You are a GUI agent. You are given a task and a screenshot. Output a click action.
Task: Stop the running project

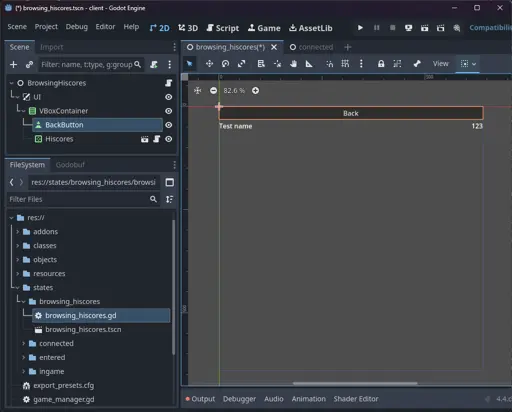point(393,28)
